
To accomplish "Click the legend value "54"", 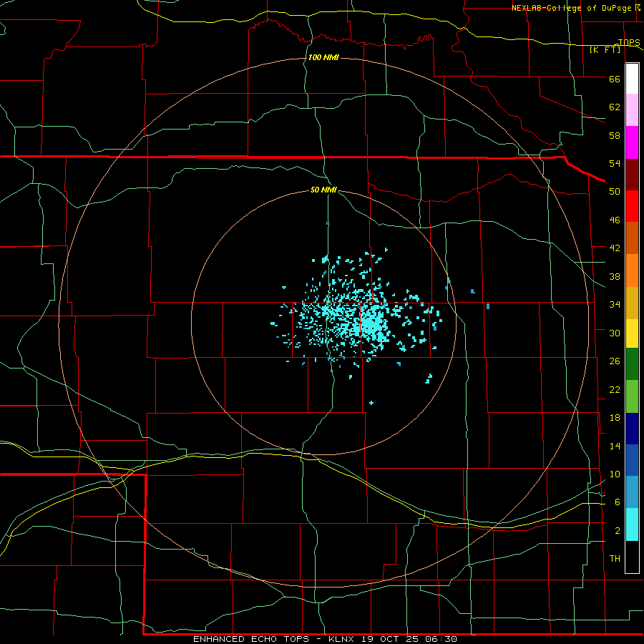I will tap(615, 163).
